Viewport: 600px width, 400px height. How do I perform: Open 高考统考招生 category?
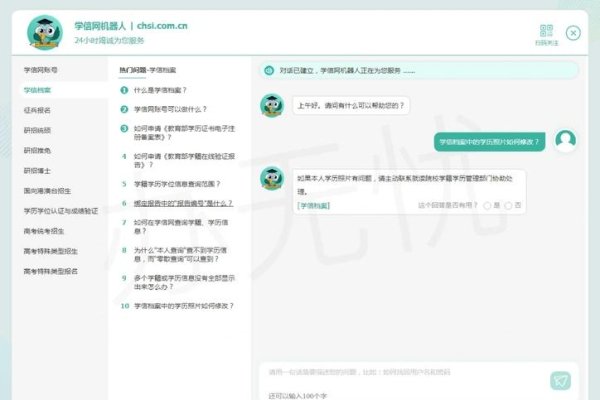(x=44, y=231)
